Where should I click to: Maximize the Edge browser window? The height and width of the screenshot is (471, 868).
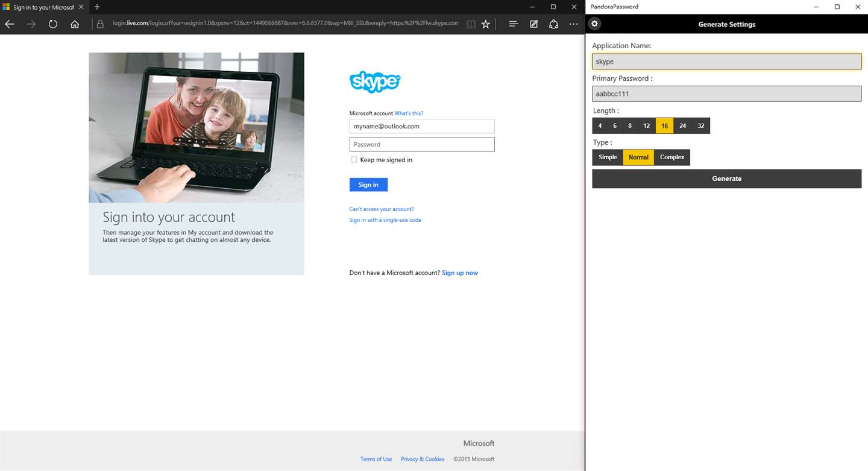tap(553, 7)
